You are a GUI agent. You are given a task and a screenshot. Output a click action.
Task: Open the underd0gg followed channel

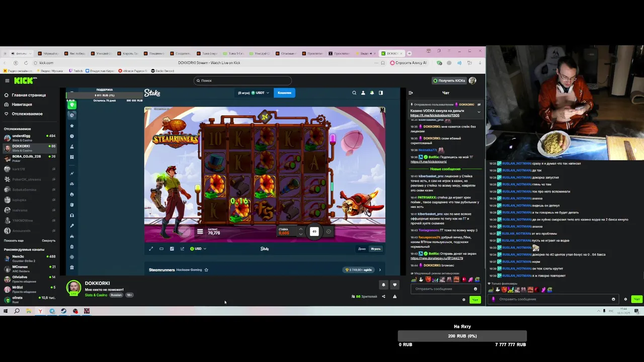point(29,137)
